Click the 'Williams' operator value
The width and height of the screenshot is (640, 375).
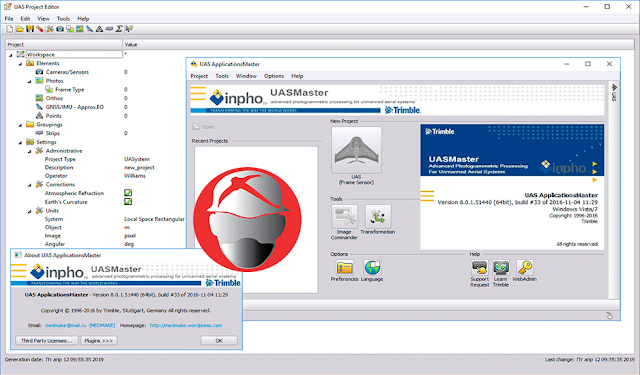135,176
